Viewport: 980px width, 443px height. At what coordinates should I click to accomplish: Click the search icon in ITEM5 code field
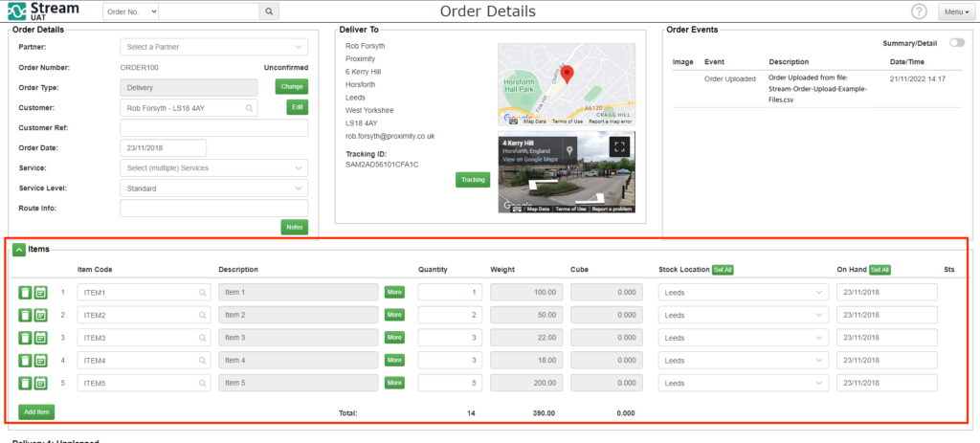click(203, 383)
